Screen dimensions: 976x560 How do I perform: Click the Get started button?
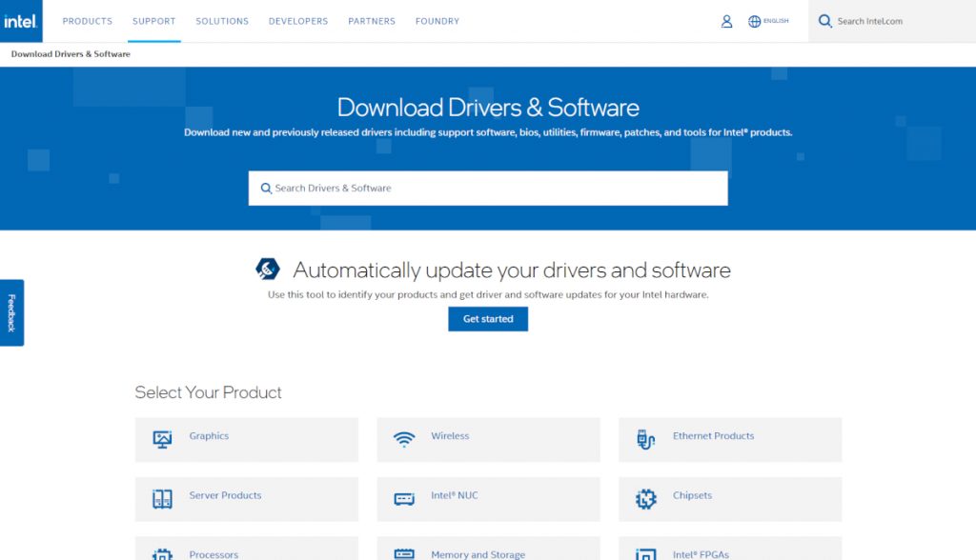(488, 319)
